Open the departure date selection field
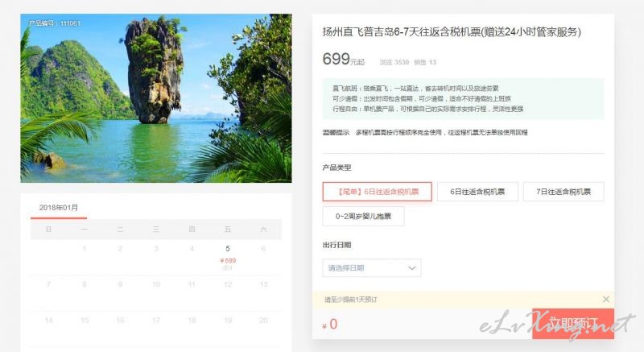This screenshot has height=352, width=644. [x=372, y=268]
